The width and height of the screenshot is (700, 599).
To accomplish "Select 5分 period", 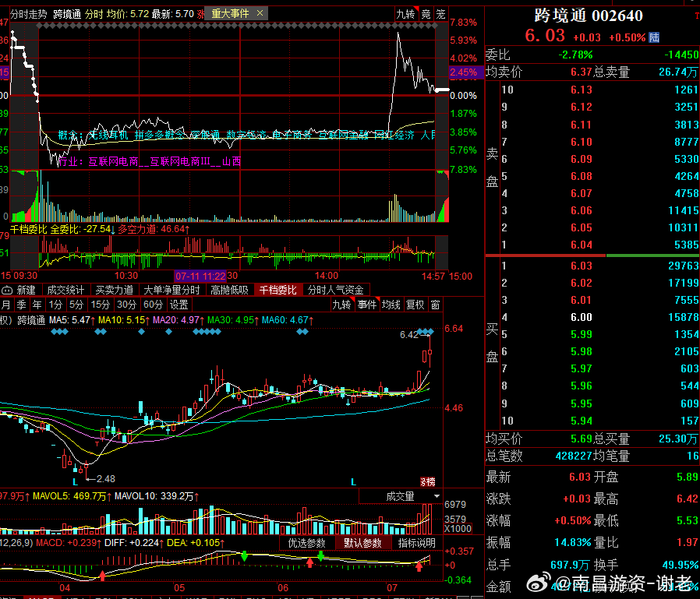I will tap(76, 305).
